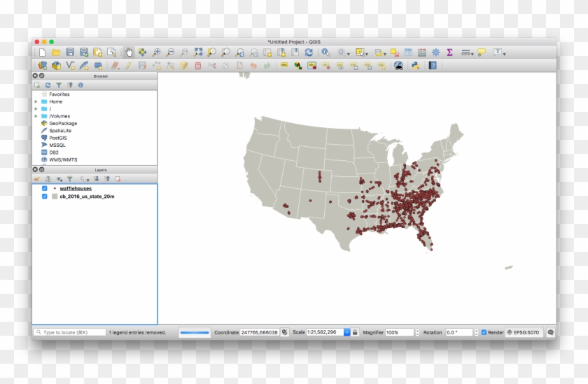
Task: Open project using the yellow folder icon
Action: click(x=56, y=52)
